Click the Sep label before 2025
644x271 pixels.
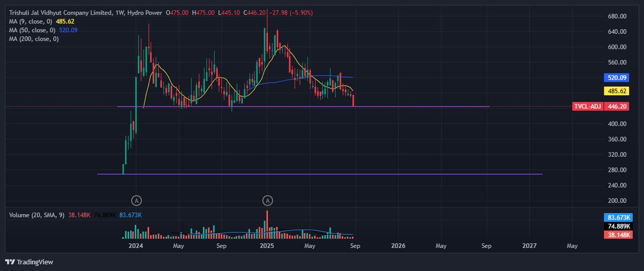click(x=222, y=246)
